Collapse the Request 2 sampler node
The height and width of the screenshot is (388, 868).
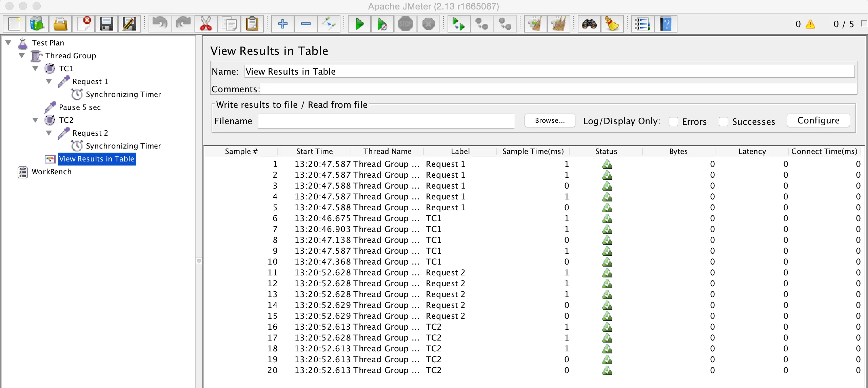[49, 133]
